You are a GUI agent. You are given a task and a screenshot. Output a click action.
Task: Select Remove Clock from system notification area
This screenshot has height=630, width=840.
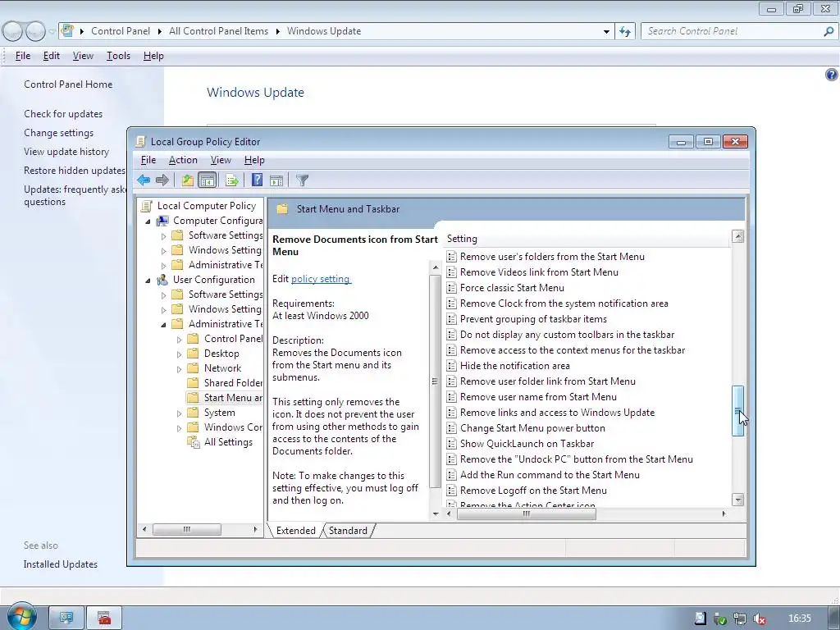pos(564,304)
